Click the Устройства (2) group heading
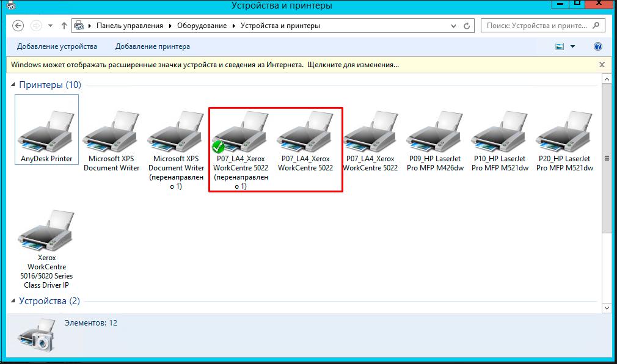 click(49, 301)
